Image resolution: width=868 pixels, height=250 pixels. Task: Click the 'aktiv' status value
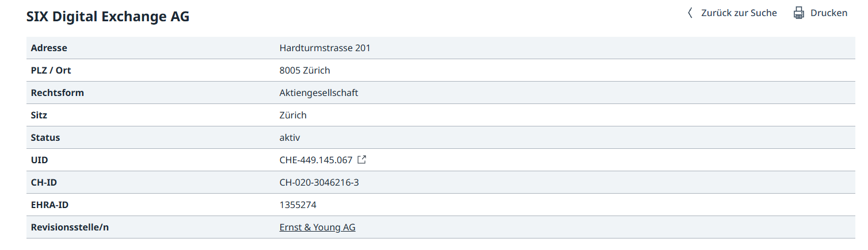(x=290, y=137)
